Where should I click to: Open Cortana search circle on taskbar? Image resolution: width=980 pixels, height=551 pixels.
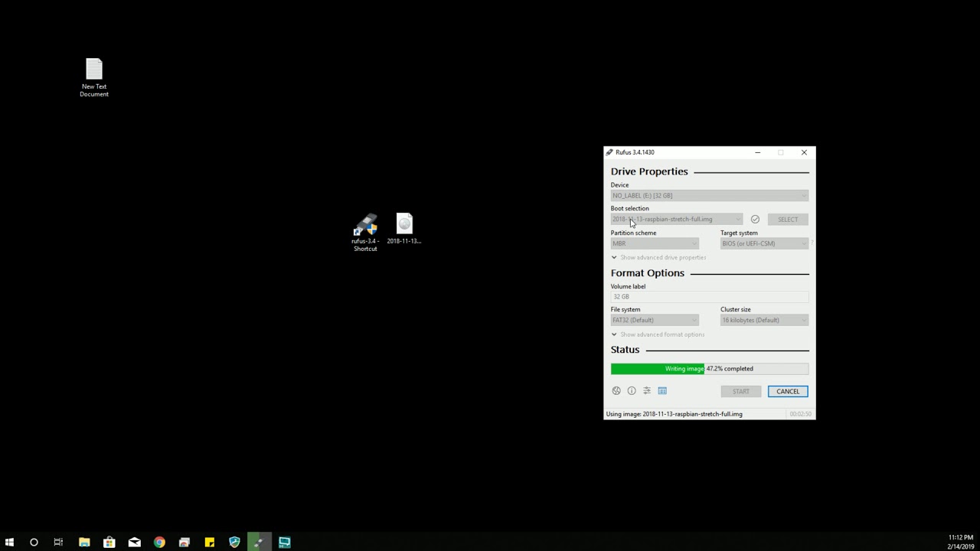click(34, 542)
